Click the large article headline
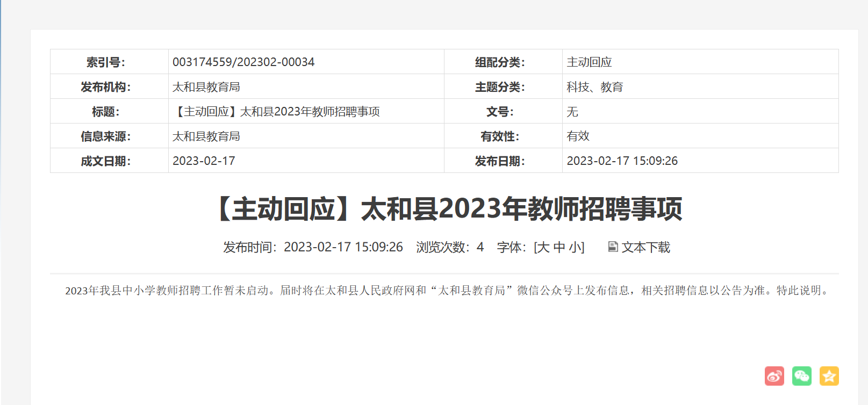The height and width of the screenshot is (405, 868). pyautogui.click(x=449, y=208)
